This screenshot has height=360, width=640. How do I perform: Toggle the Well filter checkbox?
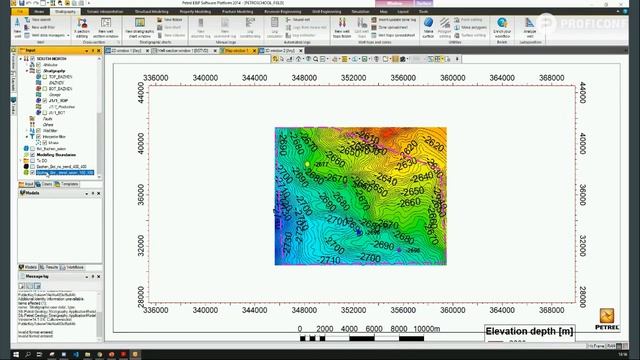(38, 131)
